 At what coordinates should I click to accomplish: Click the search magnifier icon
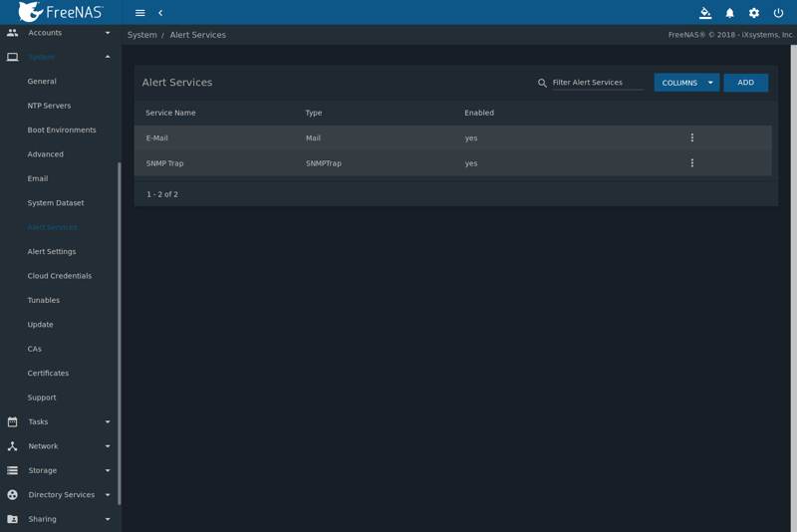point(542,83)
